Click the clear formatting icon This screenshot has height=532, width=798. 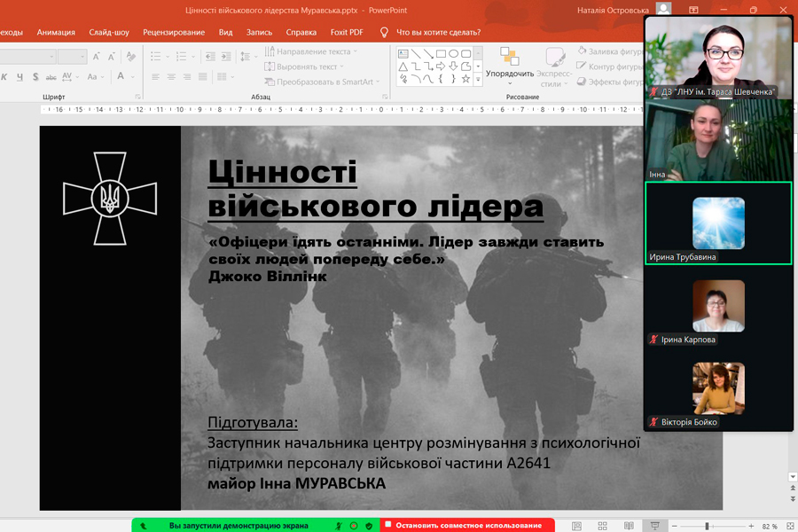click(131, 56)
